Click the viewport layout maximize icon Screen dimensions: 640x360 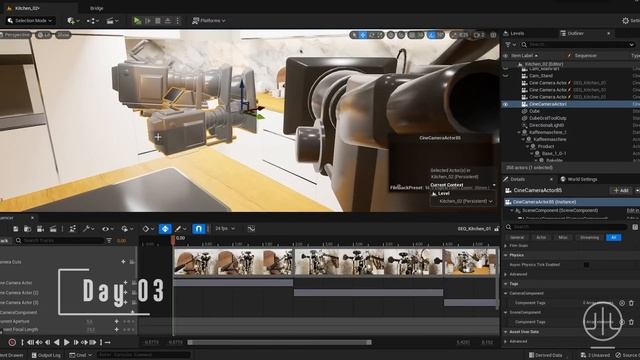(493, 36)
